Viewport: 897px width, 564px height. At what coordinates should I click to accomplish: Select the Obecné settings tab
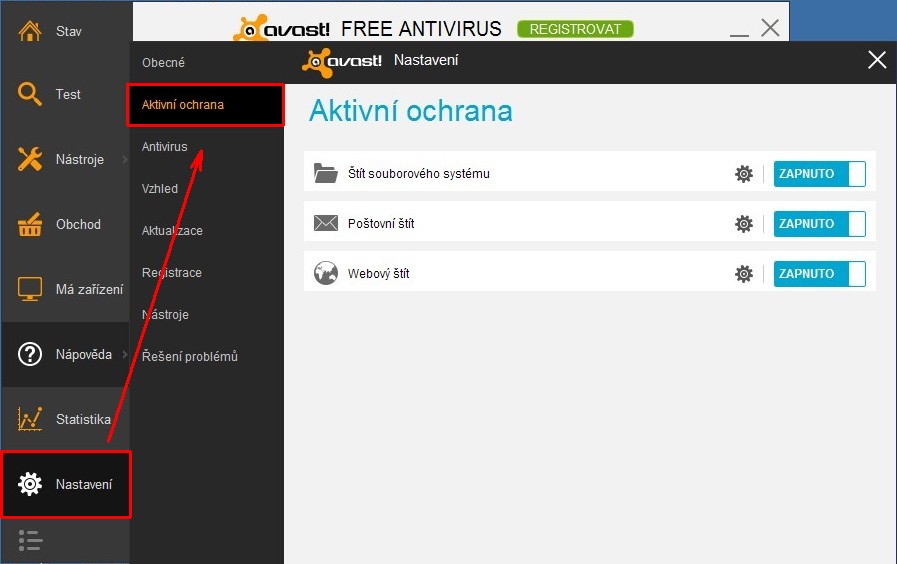[163, 62]
